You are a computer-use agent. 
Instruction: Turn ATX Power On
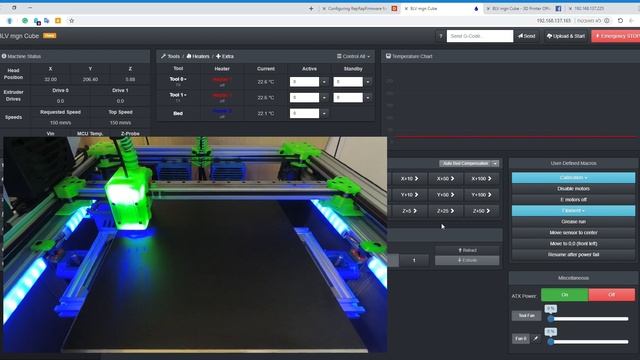click(x=564, y=295)
